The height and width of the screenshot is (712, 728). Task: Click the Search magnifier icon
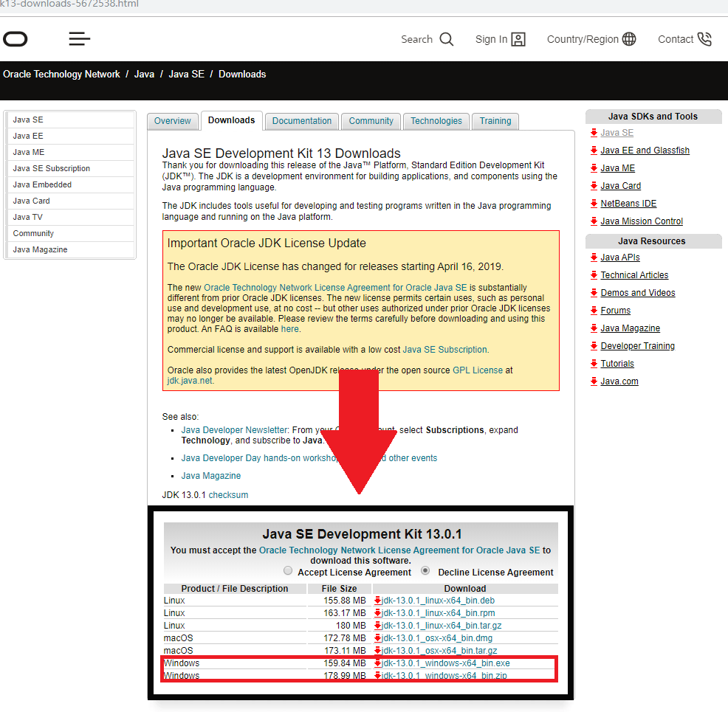447,39
